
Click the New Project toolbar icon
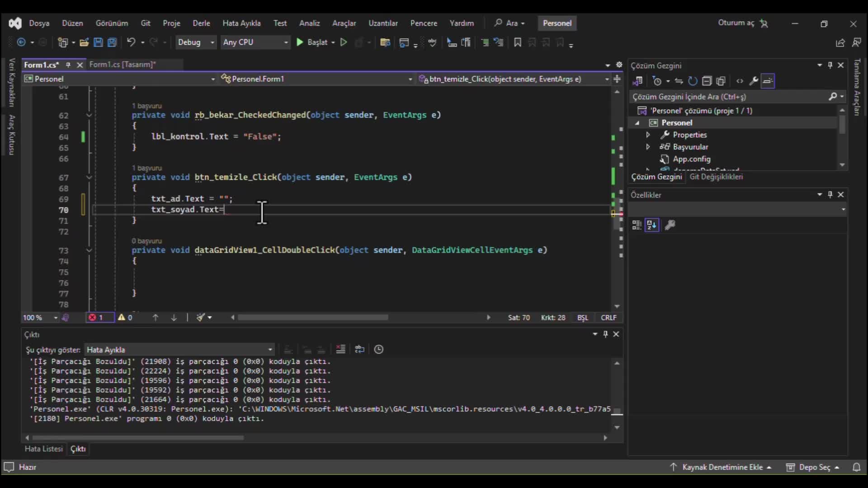pyautogui.click(x=63, y=42)
